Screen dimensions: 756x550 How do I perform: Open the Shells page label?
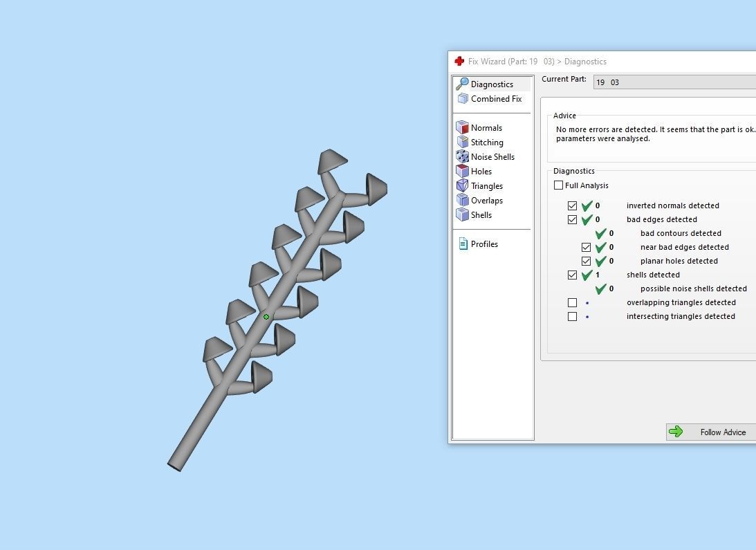[x=481, y=214]
